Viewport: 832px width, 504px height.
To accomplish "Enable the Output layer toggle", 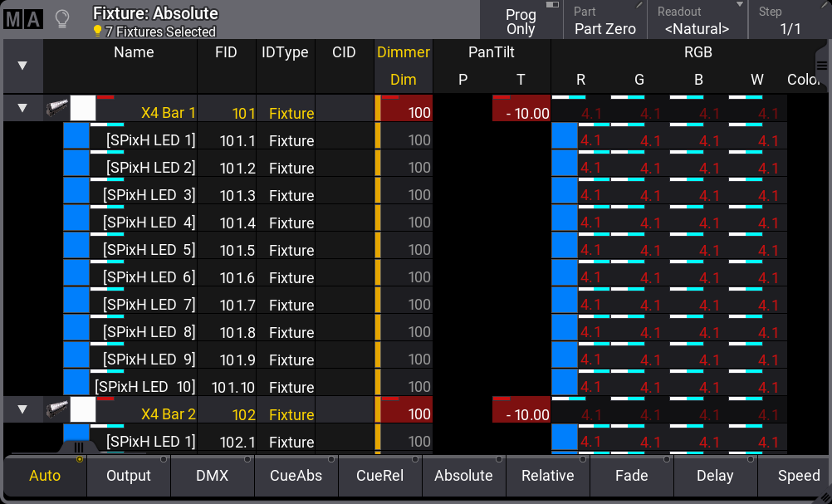I will click(129, 476).
